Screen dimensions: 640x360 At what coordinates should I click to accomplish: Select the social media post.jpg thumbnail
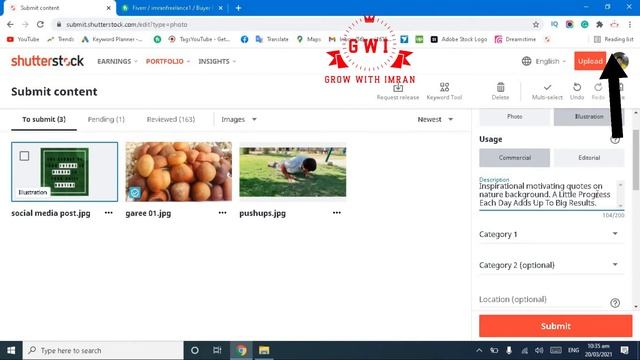[64, 172]
